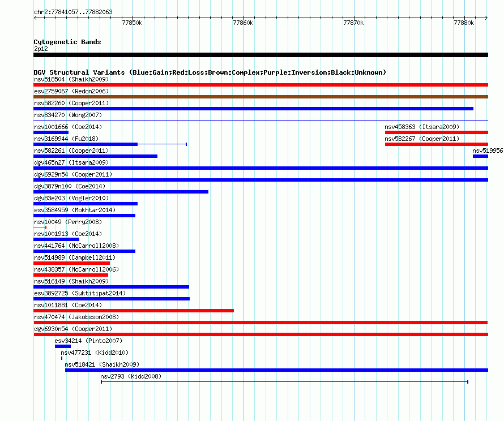Open nsv477231 (Kidd2010) label

click(x=95, y=353)
